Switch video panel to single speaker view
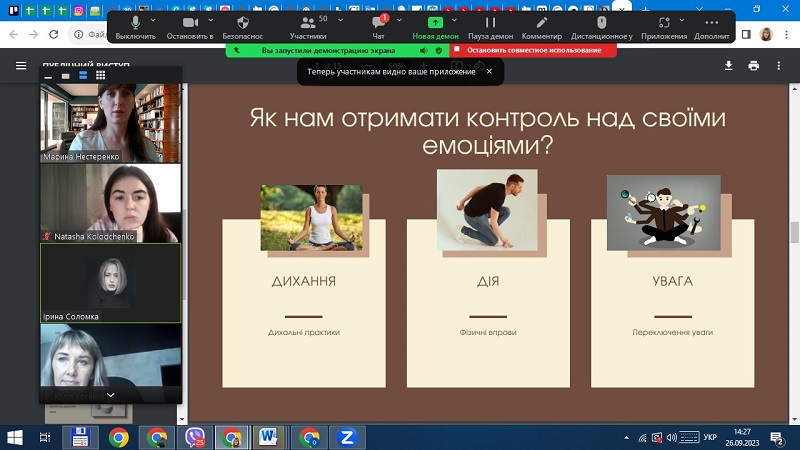Screen dimensions: 800x450 pos(65,76)
